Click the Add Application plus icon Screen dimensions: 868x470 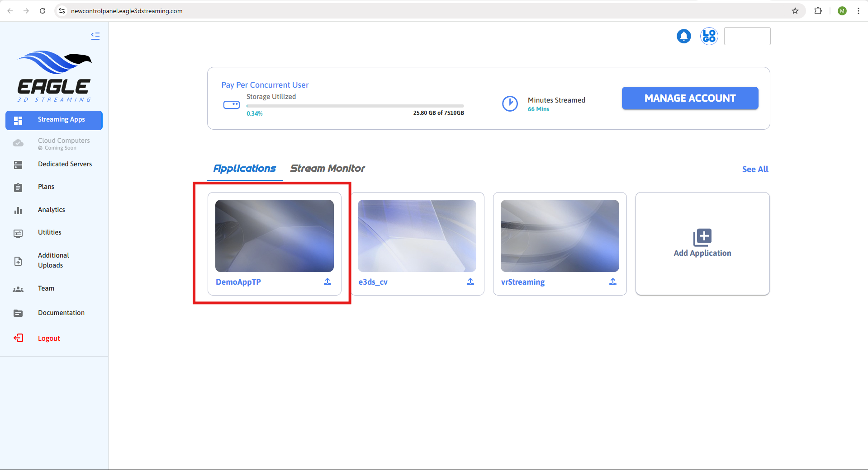[x=702, y=237]
